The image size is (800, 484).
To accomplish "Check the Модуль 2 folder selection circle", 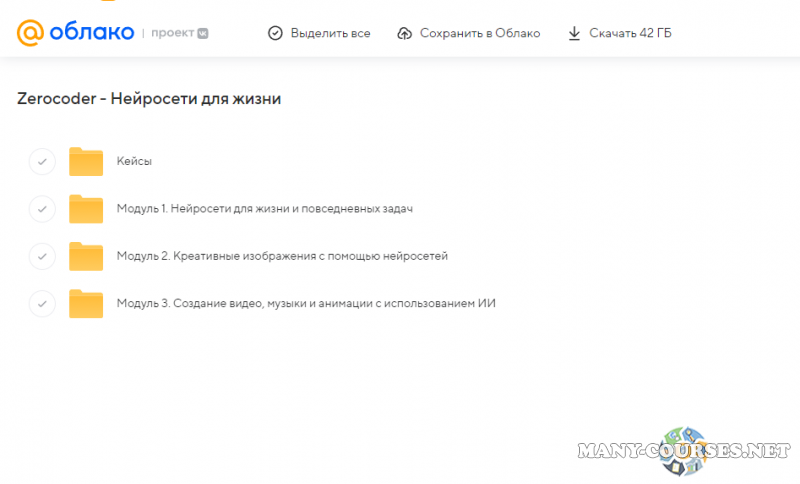I will pos(42,256).
